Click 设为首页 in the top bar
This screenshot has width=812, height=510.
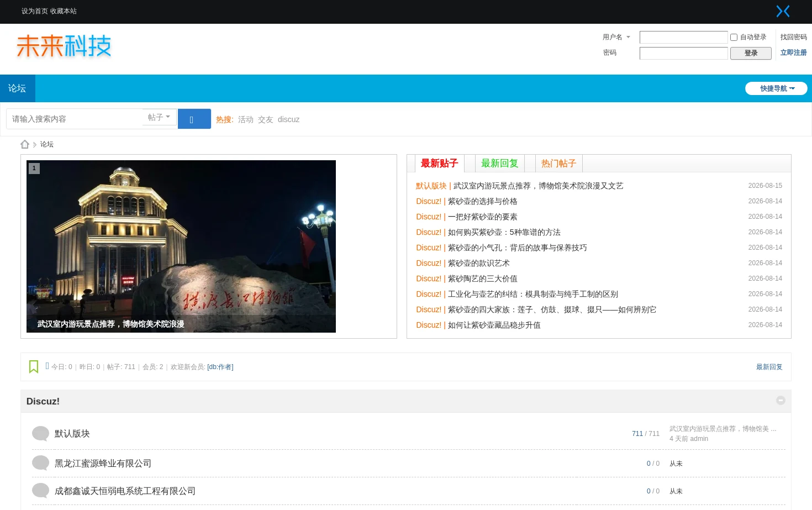34,11
